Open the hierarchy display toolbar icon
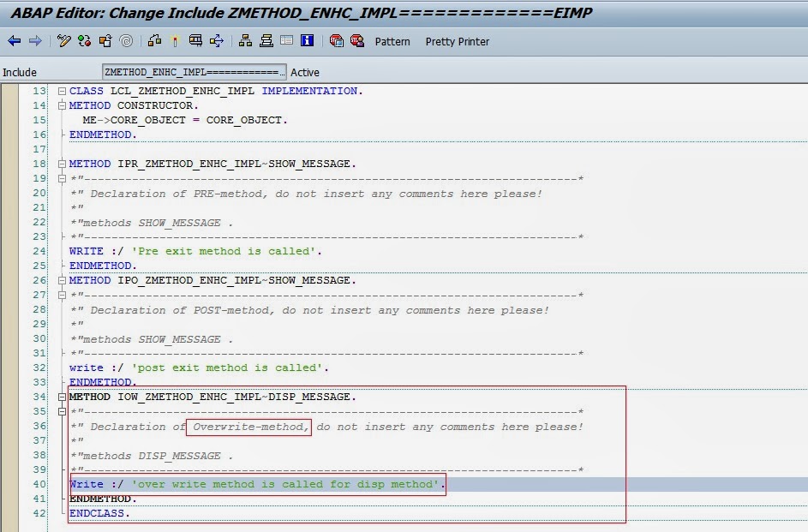This screenshot has height=532, width=808. (x=245, y=41)
